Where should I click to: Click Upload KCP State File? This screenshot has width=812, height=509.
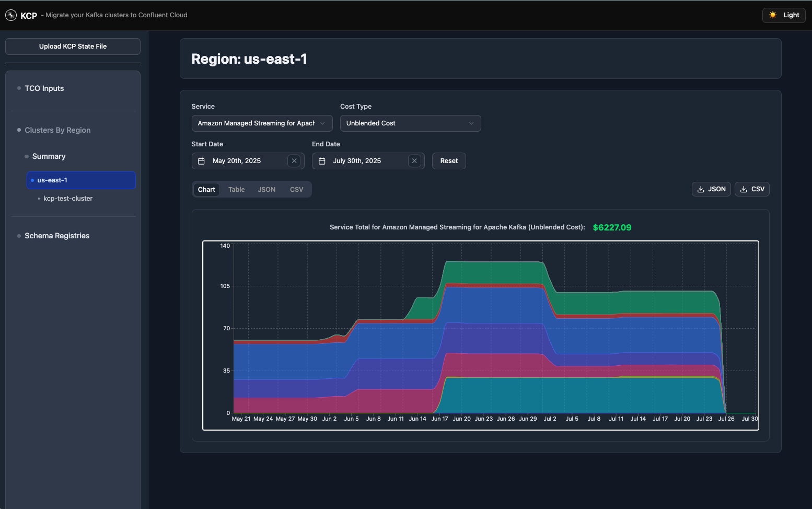(x=73, y=47)
